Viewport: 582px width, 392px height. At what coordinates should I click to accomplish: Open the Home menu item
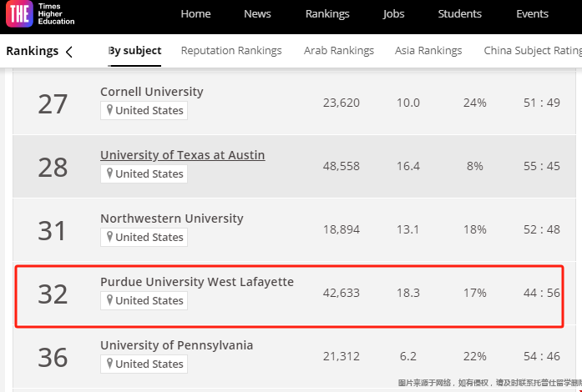(195, 14)
